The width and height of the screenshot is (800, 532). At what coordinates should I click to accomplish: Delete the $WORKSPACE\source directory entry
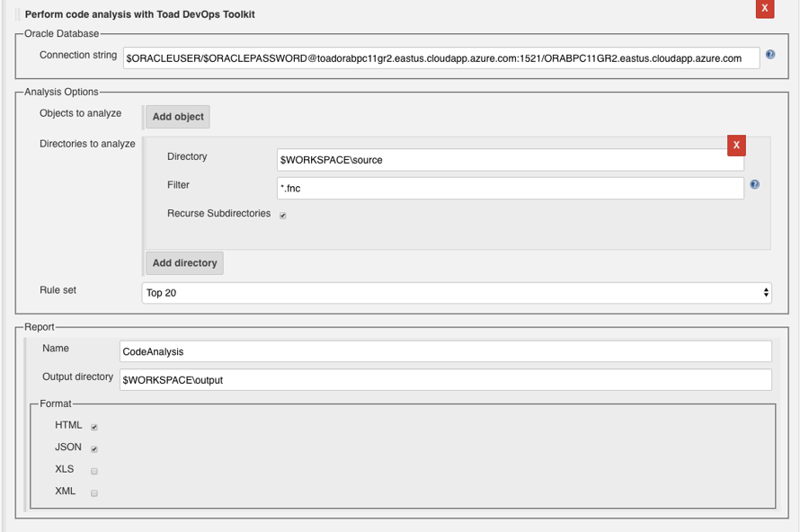736,146
